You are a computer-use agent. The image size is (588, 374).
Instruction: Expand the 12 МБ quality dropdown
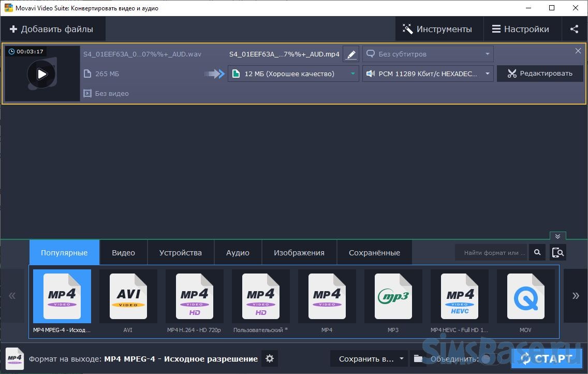[x=293, y=74]
